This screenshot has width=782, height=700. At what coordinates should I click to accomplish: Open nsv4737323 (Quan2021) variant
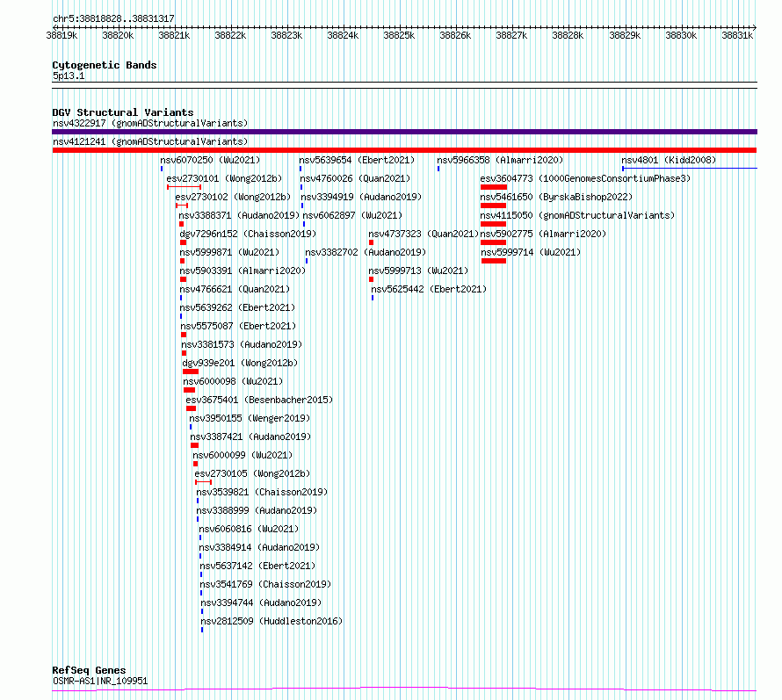pyautogui.click(x=424, y=234)
